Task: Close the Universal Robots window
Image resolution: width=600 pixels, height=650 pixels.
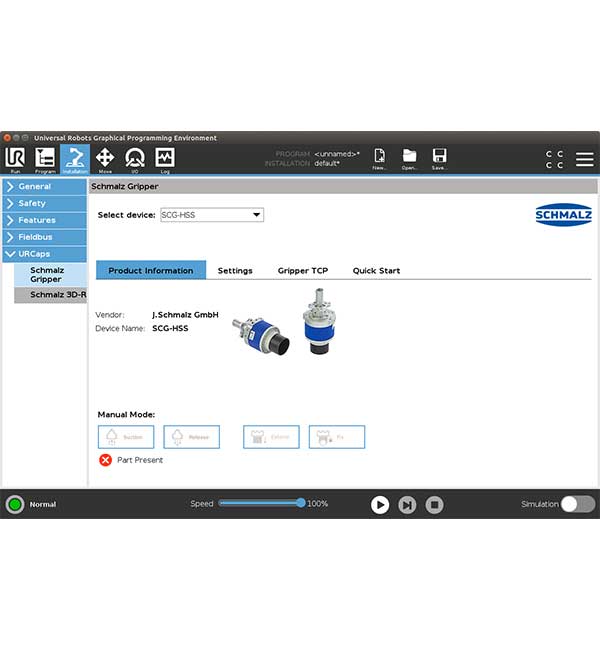Action: pyautogui.click(x=7, y=138)
